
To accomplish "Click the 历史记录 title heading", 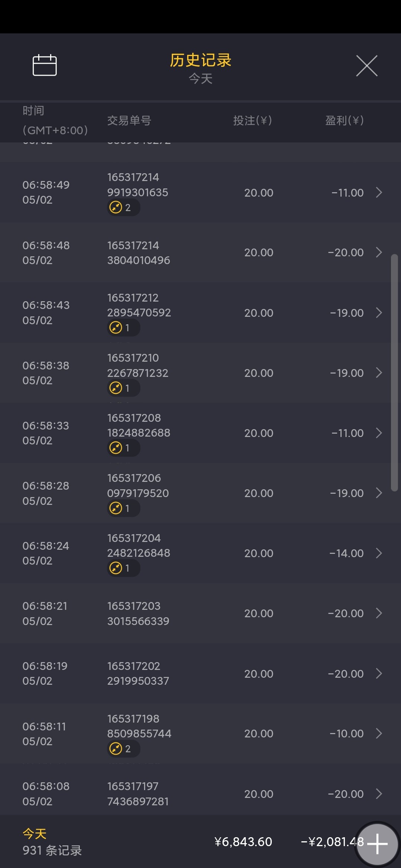I will pyautogui.click(x=200, y=60).
